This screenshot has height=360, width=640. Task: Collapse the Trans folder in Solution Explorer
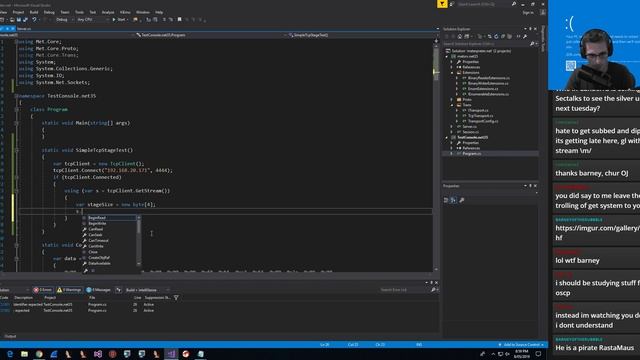coord(452,105)
